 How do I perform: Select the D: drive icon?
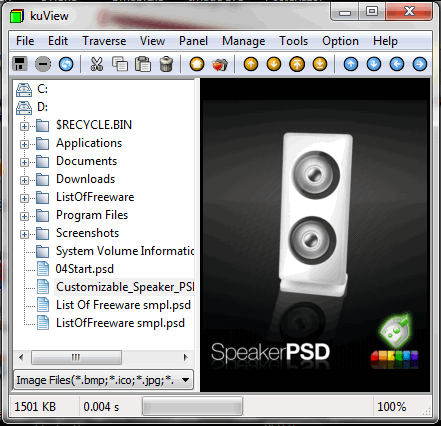24,108
